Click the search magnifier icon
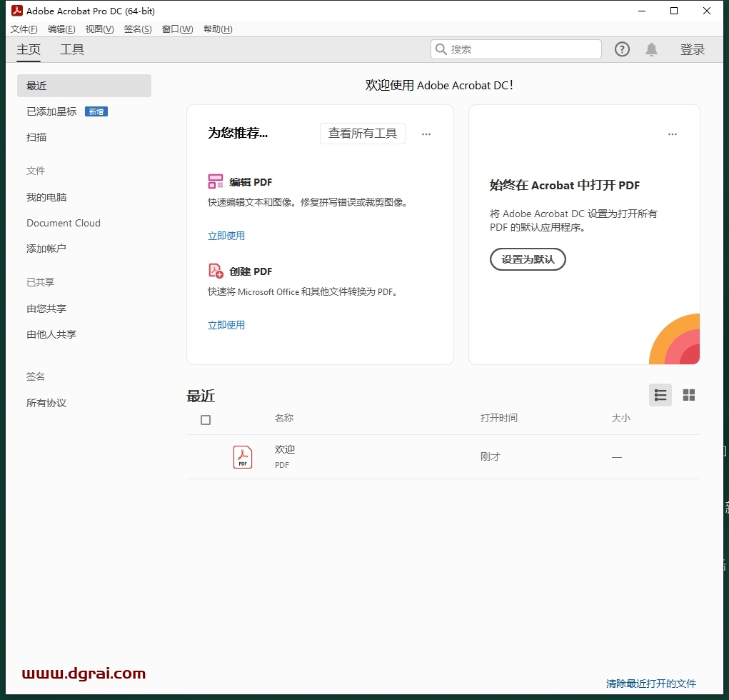729x700 pixels. tap(441, 49)
